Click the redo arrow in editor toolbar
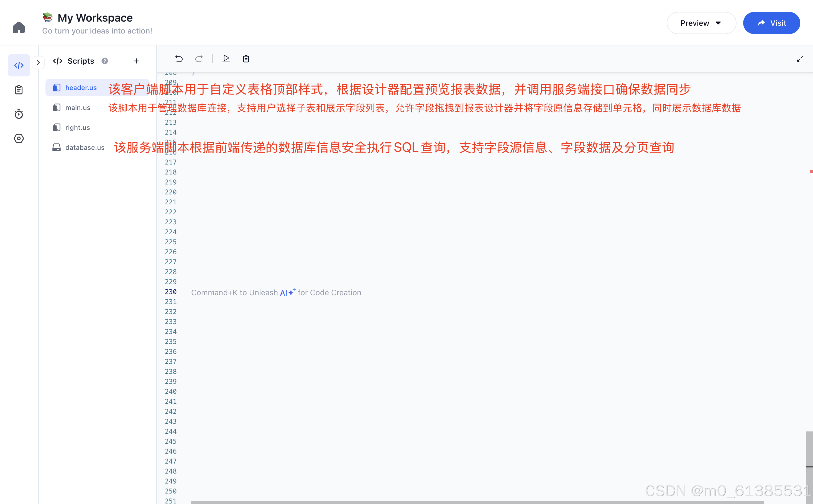 click(199, 59)
